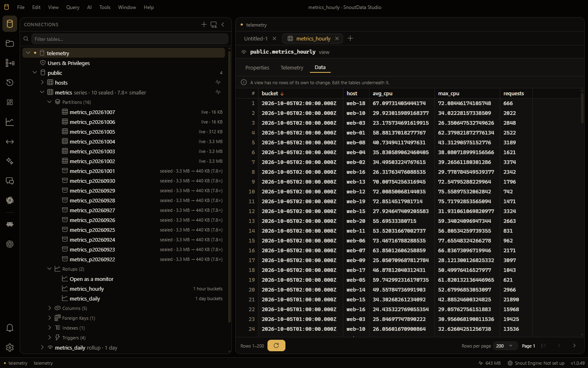This screenshot has height=368, width=588.
Task: Click the pulse icon on the hosts row
Action: [x=218, y=83]
